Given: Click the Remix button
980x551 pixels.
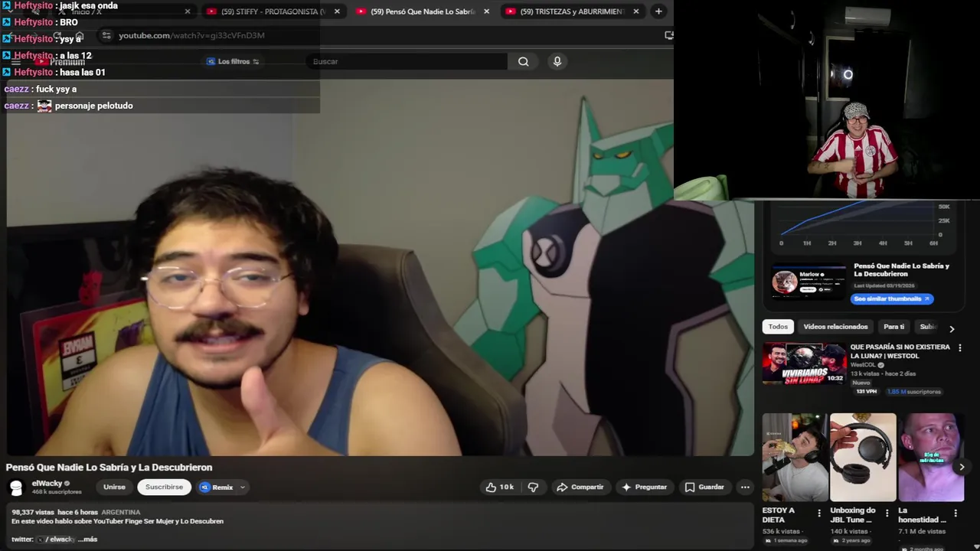Looking at the screenshot, I should (217, 487).
